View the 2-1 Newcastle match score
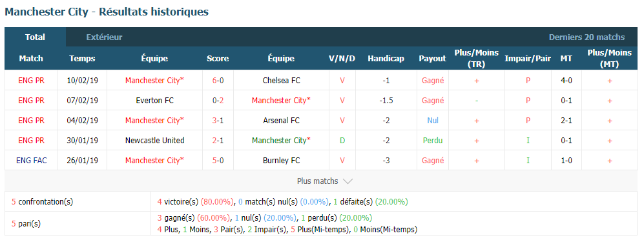 pyautogui.click(x=218, y=140)
